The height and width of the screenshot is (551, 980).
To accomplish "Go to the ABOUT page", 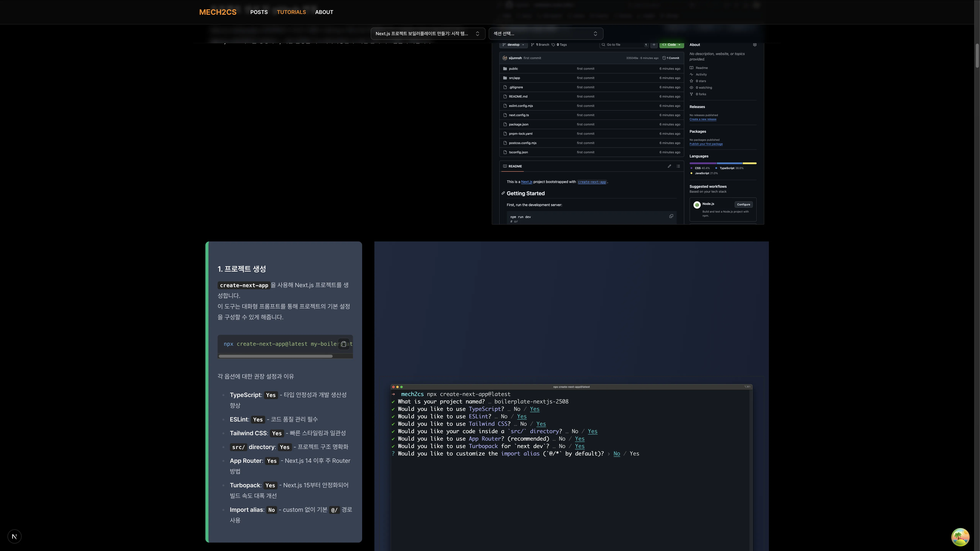I will click(x=324, y=12).
